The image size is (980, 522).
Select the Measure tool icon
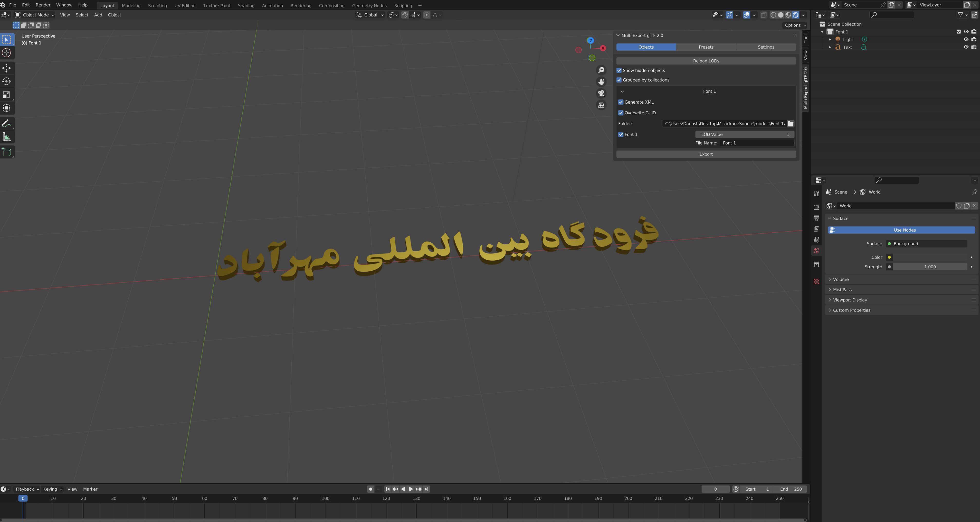[x=7, y=138]
